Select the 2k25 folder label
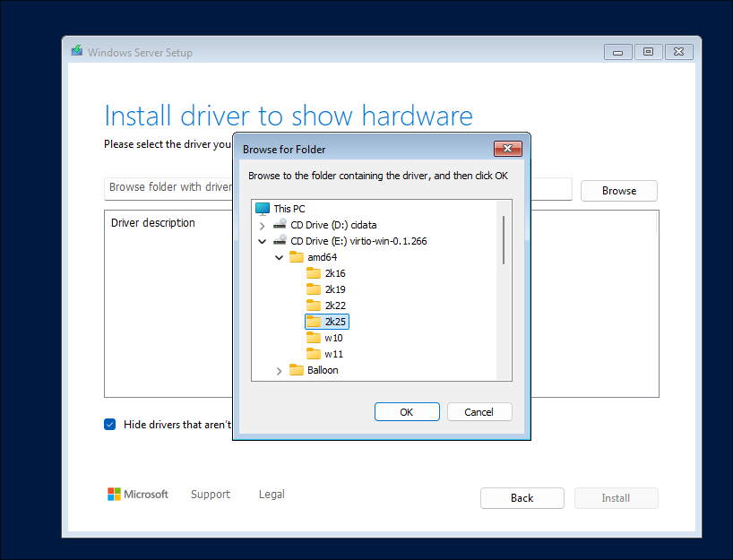The image size is (733, 560). 335,322
